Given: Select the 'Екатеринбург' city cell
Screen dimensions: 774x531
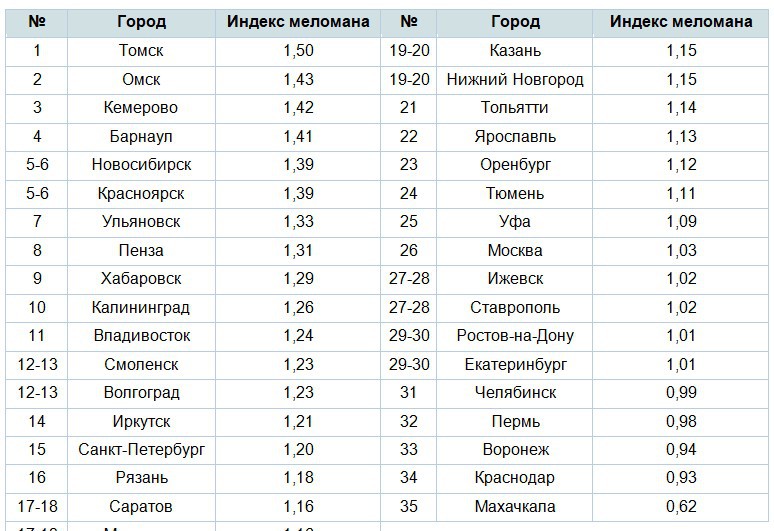Looking at the screenshot, I should tap(515, 364).
